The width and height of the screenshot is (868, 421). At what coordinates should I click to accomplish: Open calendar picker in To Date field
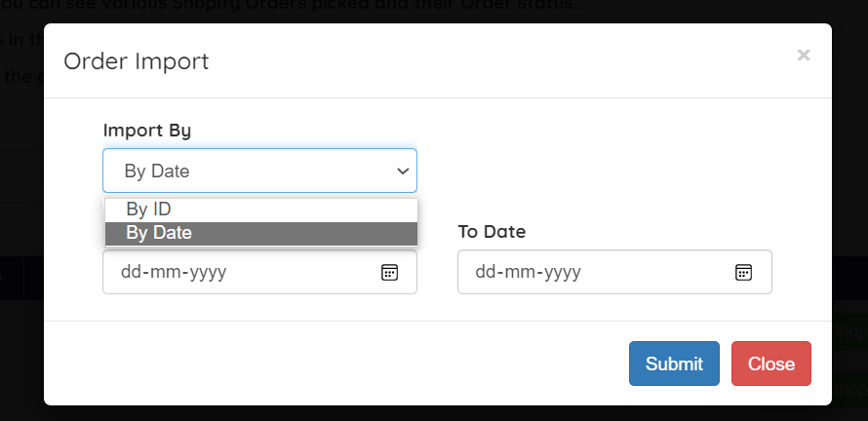coord(743,272)
